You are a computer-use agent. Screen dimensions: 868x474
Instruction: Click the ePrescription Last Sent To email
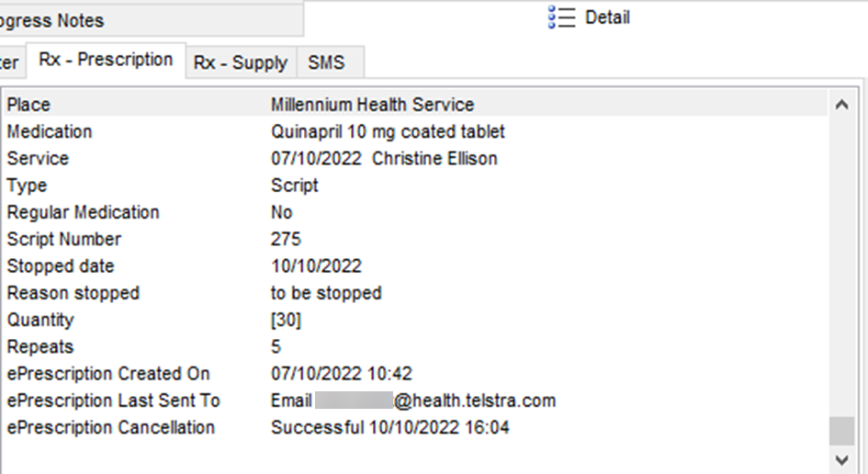(413, 401)
